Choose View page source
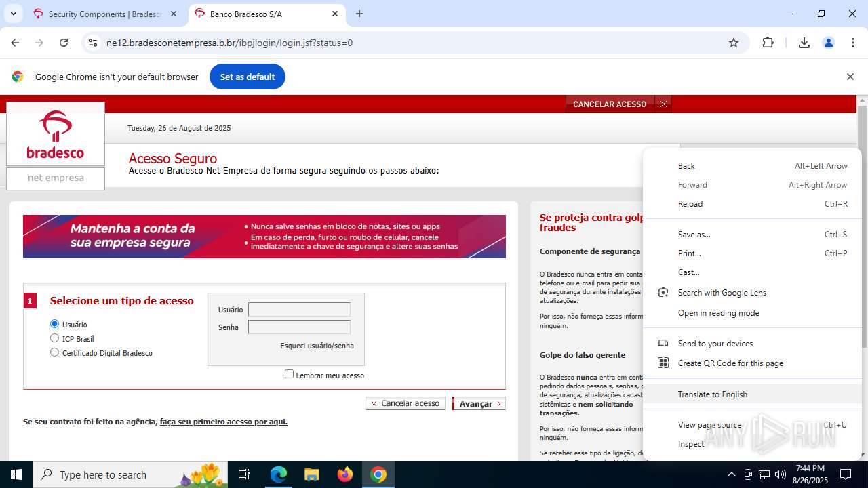The image size is (868, 488). 753,425
